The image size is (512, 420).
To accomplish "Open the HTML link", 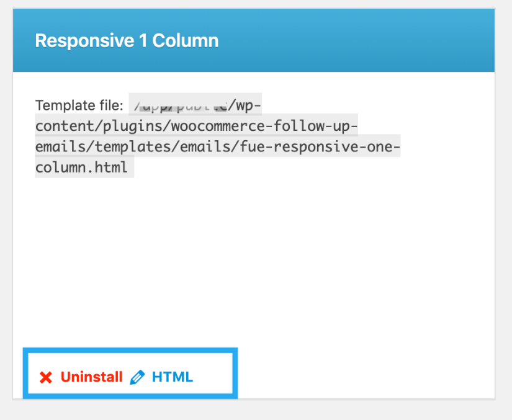I will coord(172,377).
